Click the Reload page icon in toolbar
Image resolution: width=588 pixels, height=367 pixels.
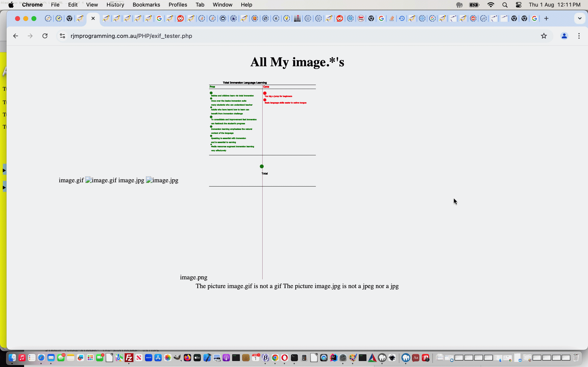(x=45, y=36)
